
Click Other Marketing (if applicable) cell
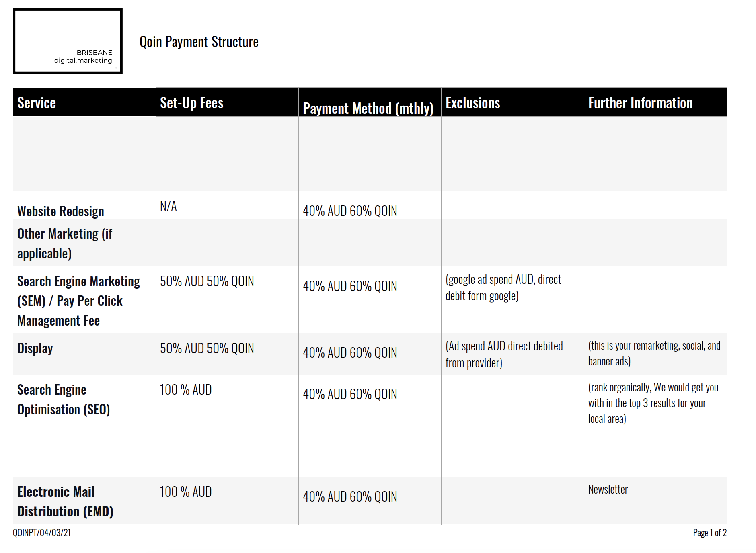pyautogui.click(x=84, y=243)
